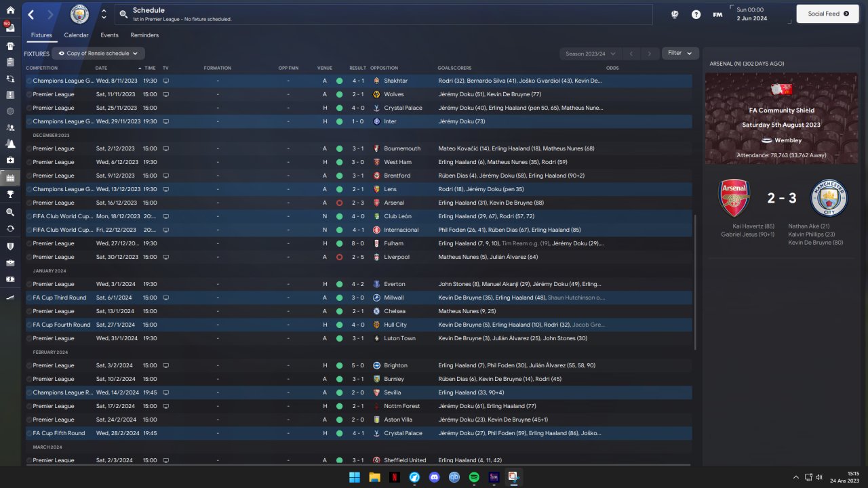
Task: Click the Manchester City club badge in header
Action: click(80, 14)
